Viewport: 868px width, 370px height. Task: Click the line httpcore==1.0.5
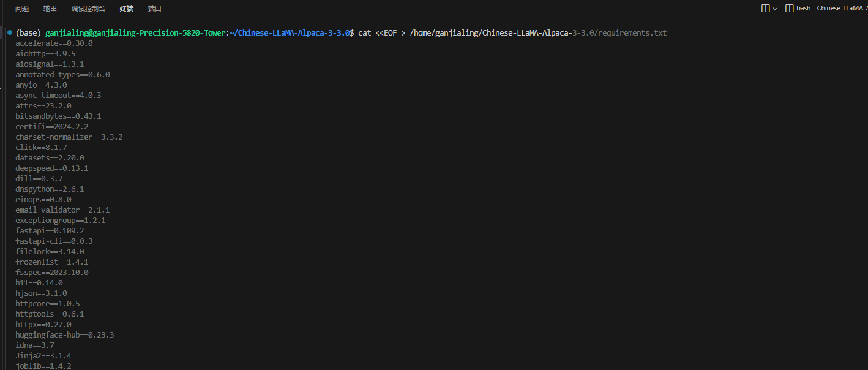pyautogui.click(x=48, y=304)
